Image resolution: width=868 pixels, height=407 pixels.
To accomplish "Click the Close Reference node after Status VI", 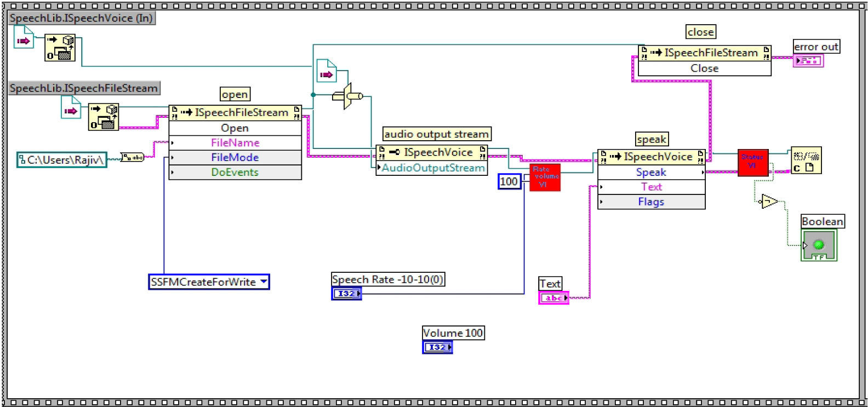I will [806, 160].
